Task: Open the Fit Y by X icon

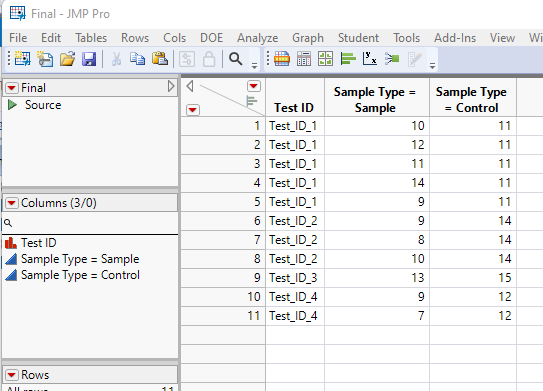Action: (370, 58)
